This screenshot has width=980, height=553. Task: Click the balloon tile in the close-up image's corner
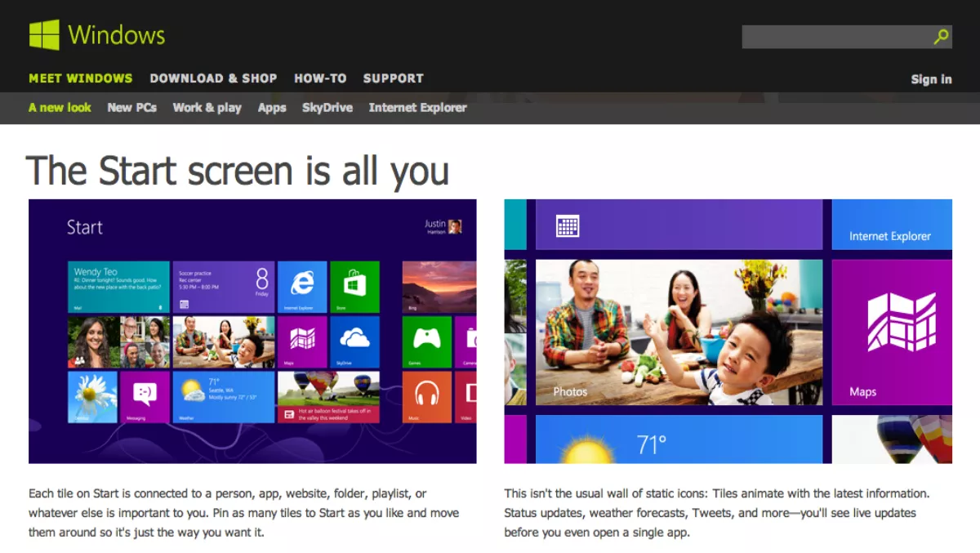point(892,439)
